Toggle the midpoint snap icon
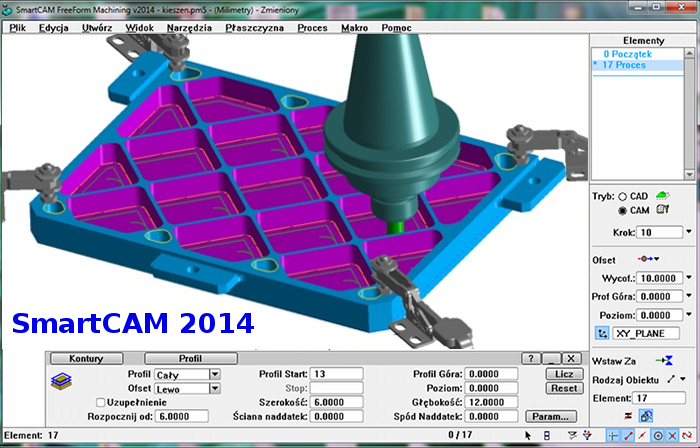The image size is (700, 448). pyautogui.click(x=642, y=435)
